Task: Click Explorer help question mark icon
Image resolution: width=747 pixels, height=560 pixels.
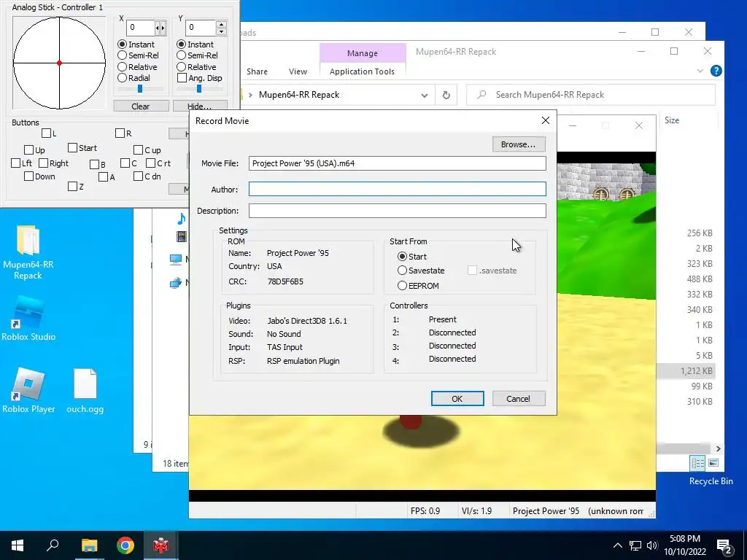Action: 716,71
